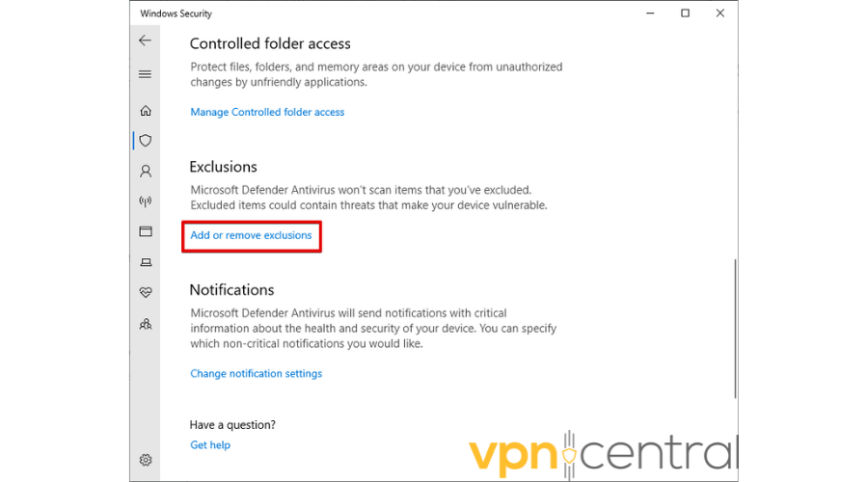Select Family options people icon
The image size is (868, 482).
click(x=146, y=324)
